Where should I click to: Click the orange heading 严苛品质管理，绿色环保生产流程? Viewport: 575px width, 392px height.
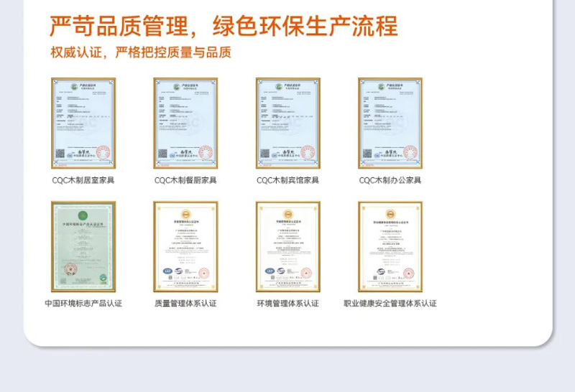tap(223, 26)
